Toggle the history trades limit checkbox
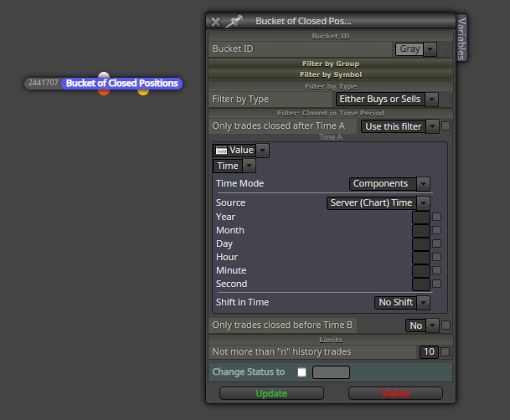Image resolution: width=510 pixels, height=420 pixels. tap(446, 351)
